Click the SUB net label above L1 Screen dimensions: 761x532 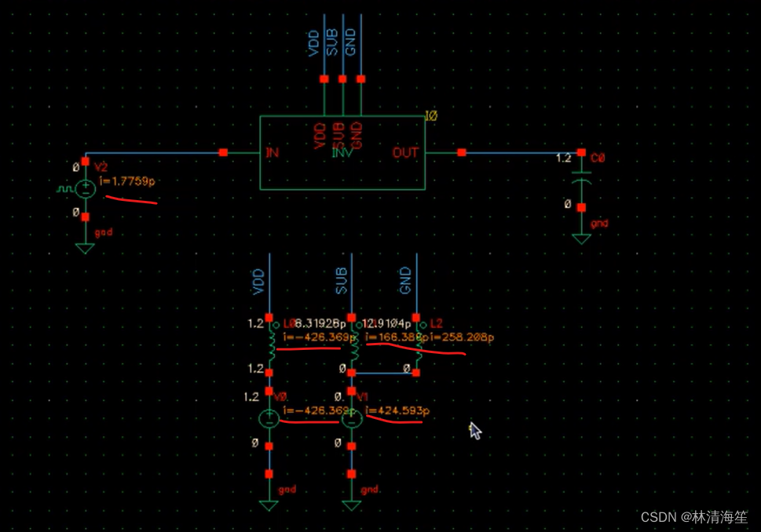pyautogui.click(x=342, y=280)
